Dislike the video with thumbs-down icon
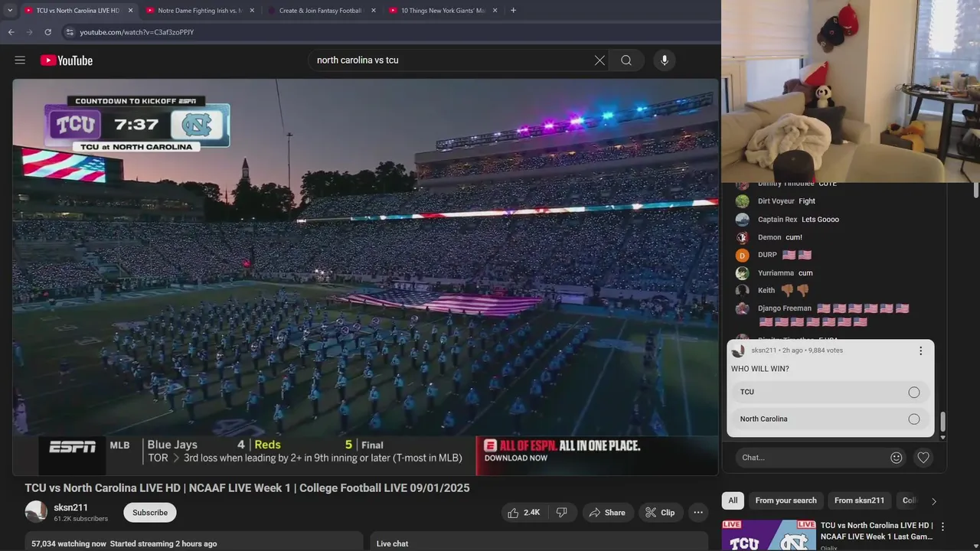Screen dimensions: 980x551 [561, 513]
